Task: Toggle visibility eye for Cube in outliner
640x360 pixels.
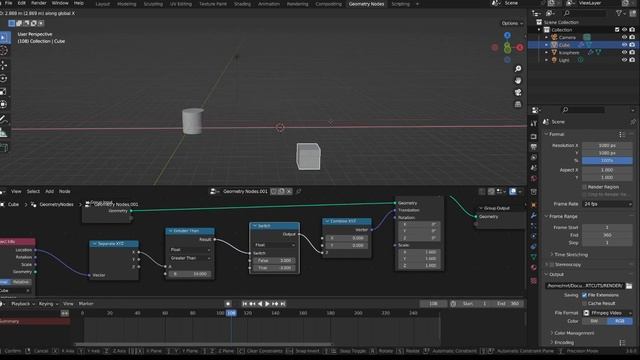Action: coord(624,44)
